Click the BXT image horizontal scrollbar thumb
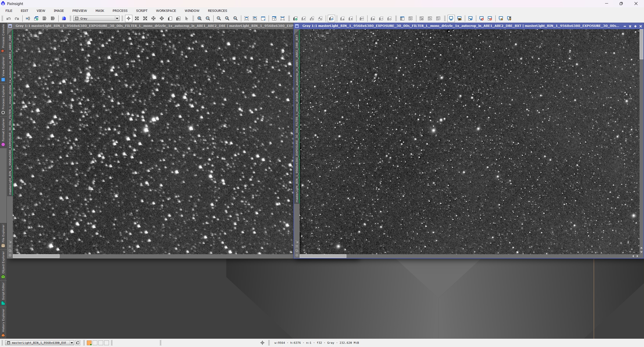The width and height of the screenshot is (644, 347). point(323,256)
